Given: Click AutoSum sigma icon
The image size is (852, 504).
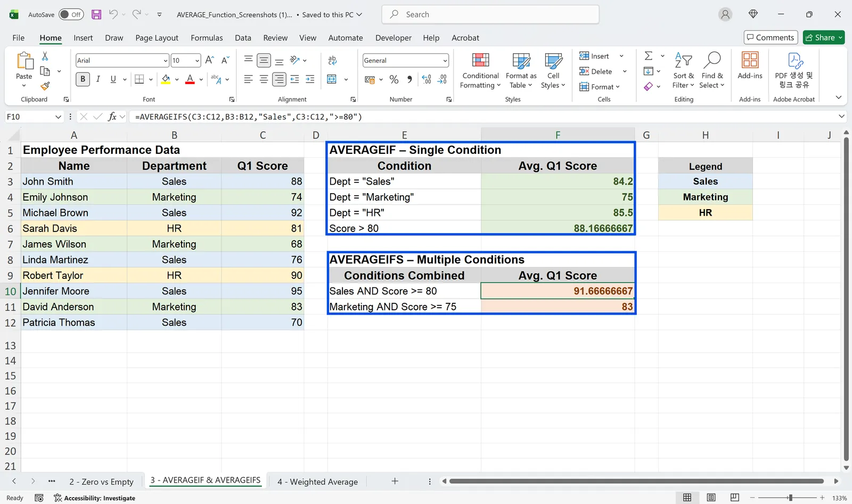Looking at the screenshot, I should (649, 56).
